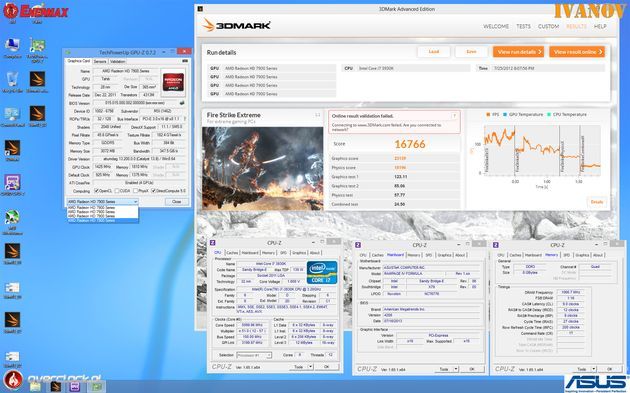
Task: Select the highlighted entry in GPU-Z dropdown list
Action: [x=102, y=221]
